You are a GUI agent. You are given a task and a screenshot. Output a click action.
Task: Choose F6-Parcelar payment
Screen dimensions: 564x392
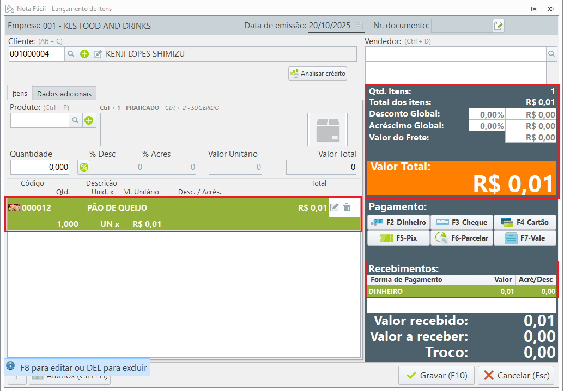pos(462,238)
